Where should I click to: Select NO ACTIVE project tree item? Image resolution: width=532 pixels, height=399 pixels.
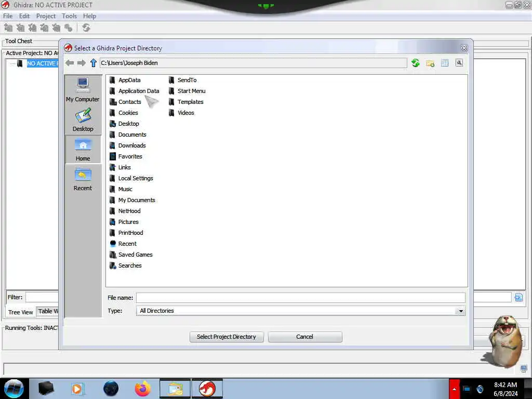coord(43,63)
